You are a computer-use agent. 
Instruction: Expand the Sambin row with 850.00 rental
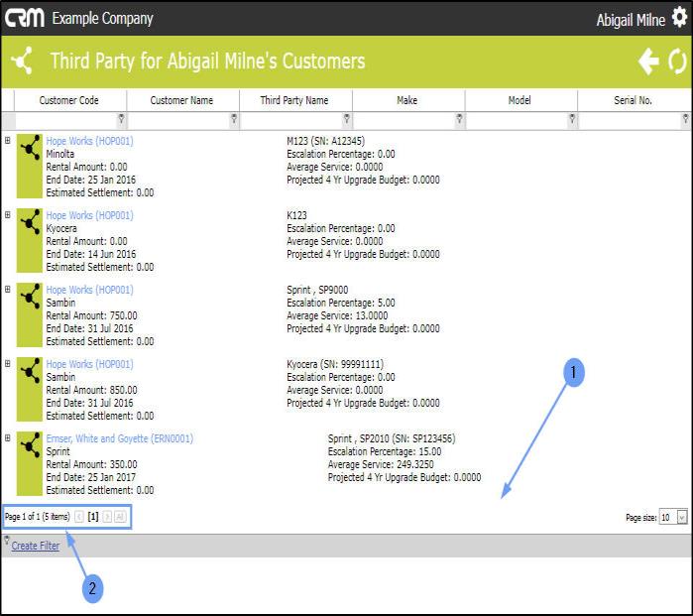pos(8,363)
